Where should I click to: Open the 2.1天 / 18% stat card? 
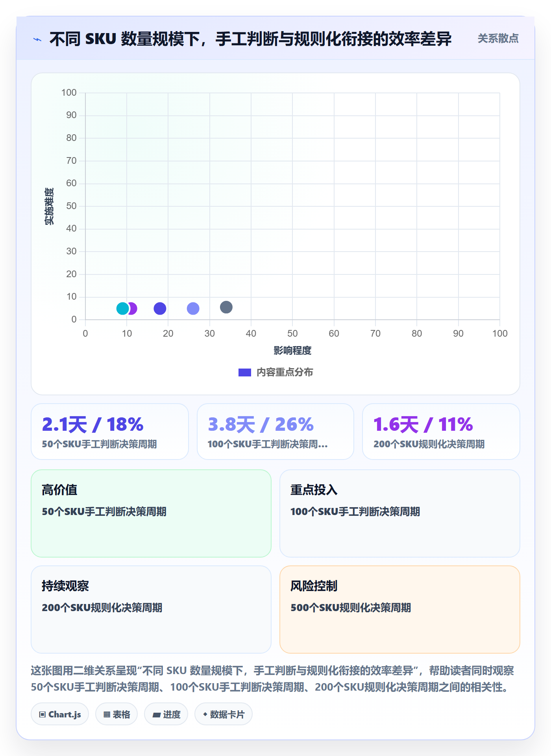click(110, 432)
